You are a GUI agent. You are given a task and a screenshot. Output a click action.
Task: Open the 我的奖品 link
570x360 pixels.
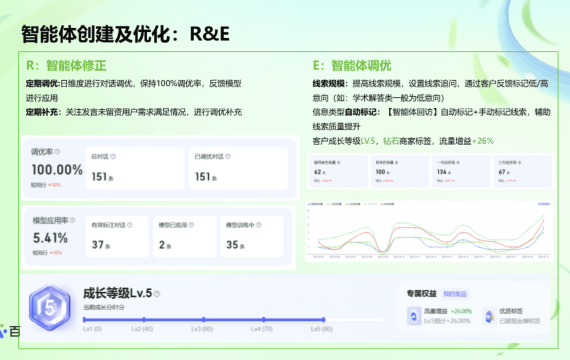(x=454, y=294)
